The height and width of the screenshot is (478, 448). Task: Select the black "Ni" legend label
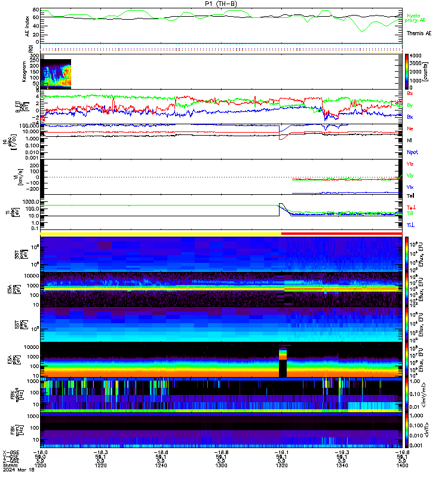[409, 140]
